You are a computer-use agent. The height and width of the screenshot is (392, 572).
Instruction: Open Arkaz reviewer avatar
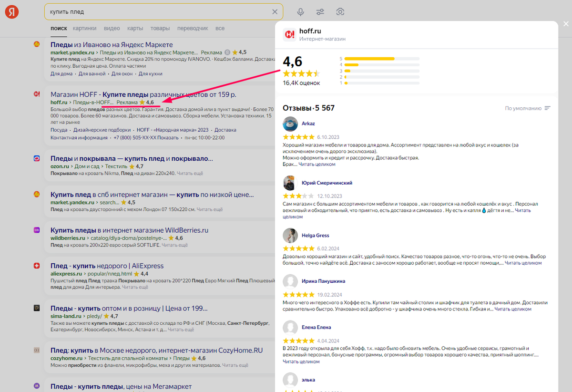pyautogui.click(x=290, y=124)
